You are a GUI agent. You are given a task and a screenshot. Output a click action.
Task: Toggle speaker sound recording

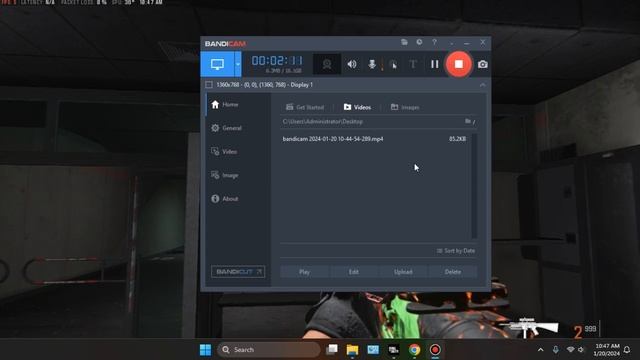[352, 64]
